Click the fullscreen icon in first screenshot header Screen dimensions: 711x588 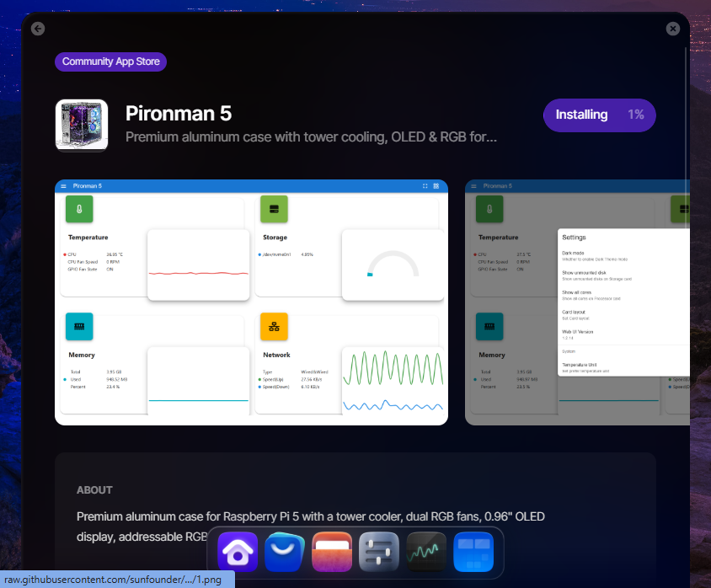point(425,186)
